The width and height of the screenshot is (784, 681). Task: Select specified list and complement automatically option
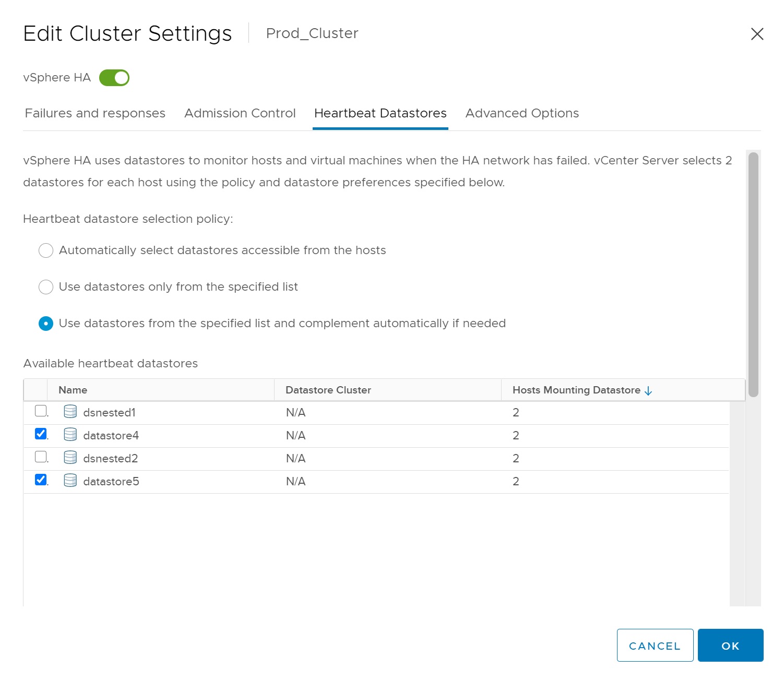pyautogui.click(x=46, y=324)
